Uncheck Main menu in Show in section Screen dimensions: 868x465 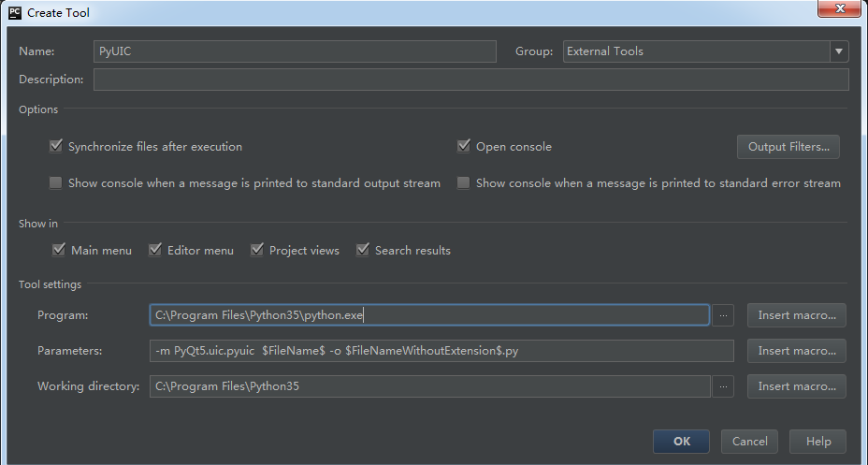(x=60, y=251)
